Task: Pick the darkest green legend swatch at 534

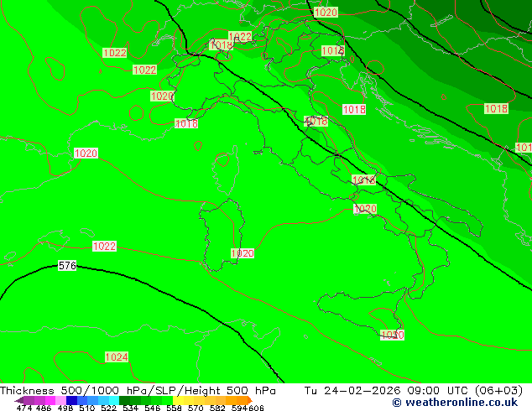Action: pos(124,400)
